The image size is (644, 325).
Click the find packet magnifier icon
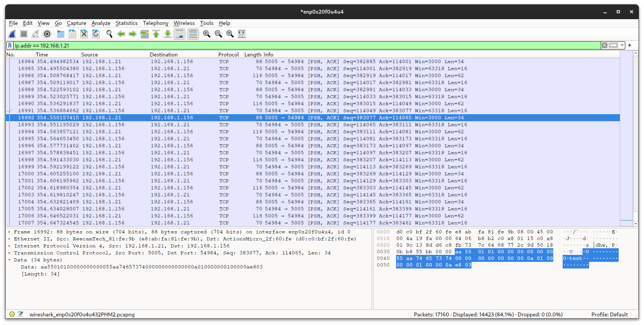109,34
